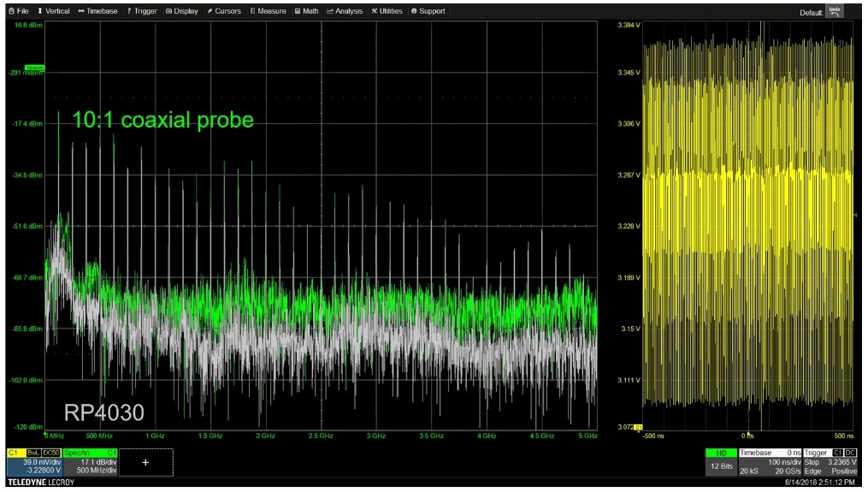Click the green SpecAn trace label marker
This screenshot has width=868, height=492.
click(35, 68)
